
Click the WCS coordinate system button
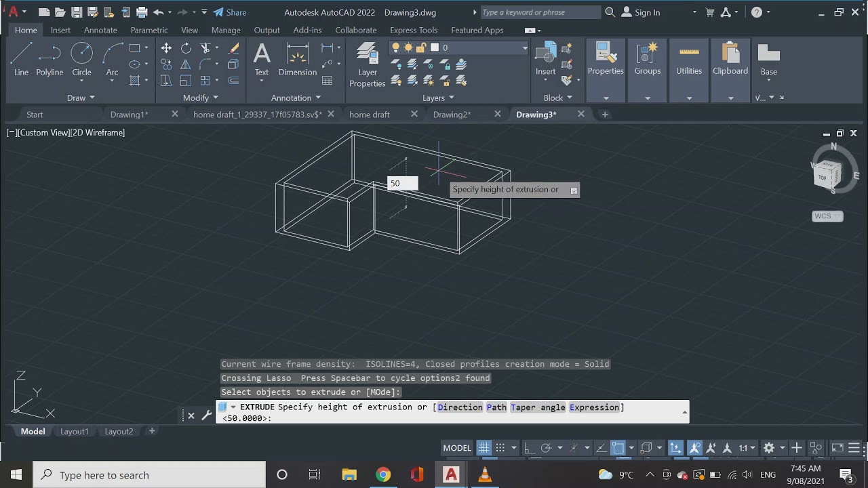coord(827,216)
